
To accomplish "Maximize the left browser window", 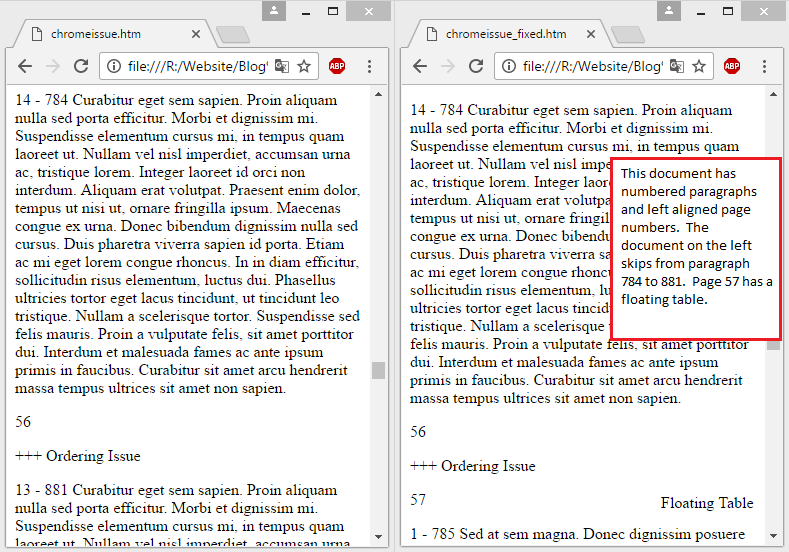I will coord(333,11).
